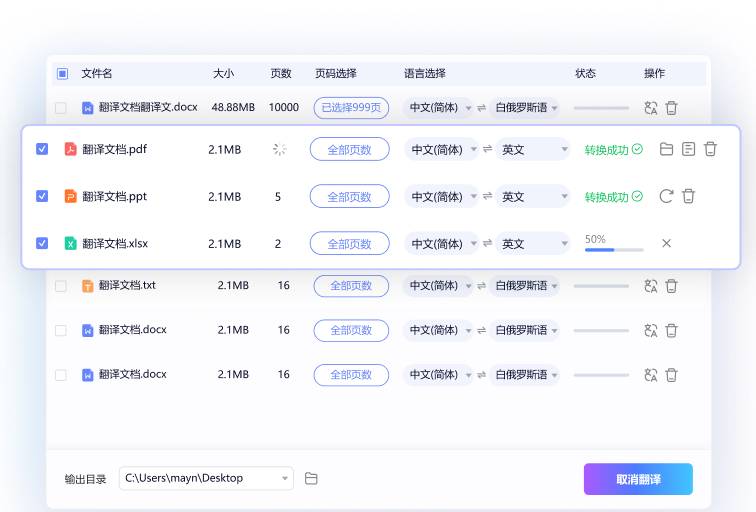Click the 50% progress bar for 翻译文档.xlsx
Viewport: 756px width, 512px height.
click(614, 250)
